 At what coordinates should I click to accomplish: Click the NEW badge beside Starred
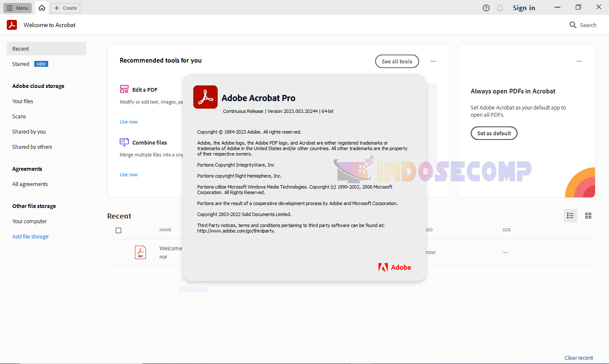pos(41,64)
